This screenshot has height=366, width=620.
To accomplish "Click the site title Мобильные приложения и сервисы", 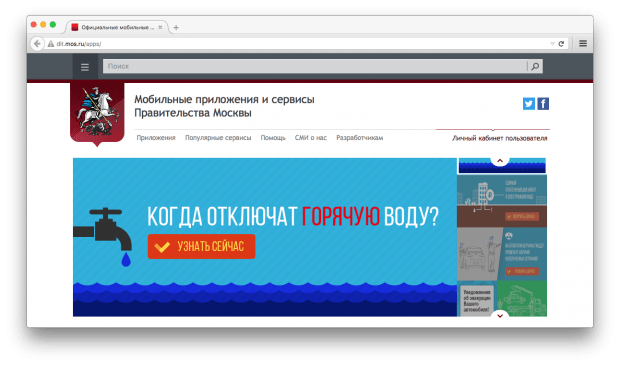I will coord(224,99).
